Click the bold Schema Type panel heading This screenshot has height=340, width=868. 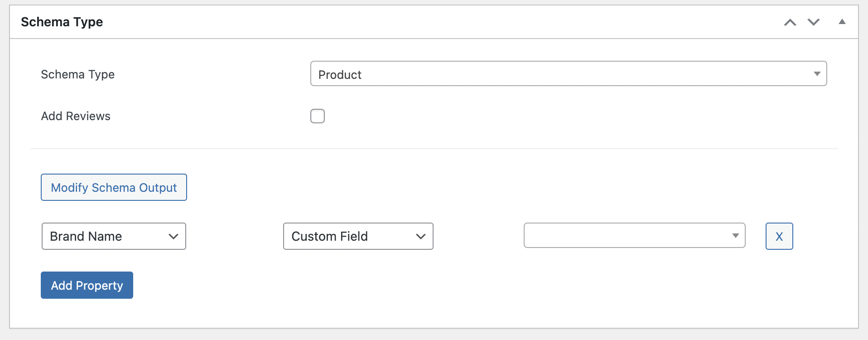62,22
